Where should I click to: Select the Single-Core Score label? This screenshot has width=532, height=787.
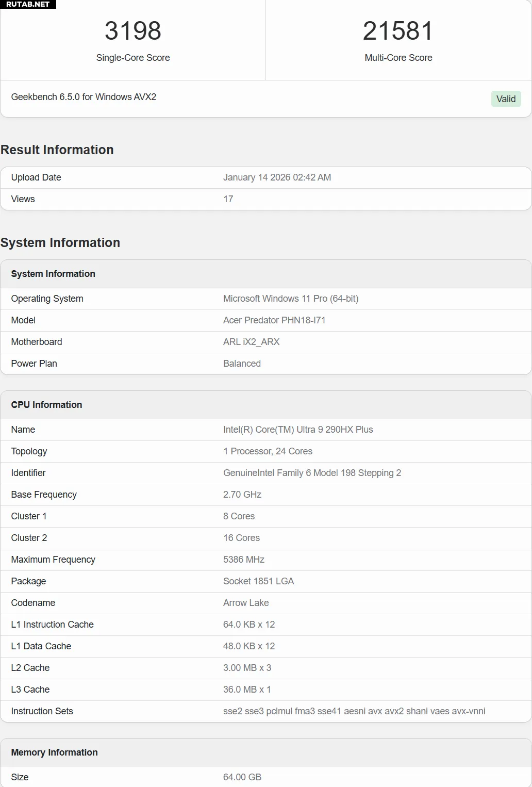133,58
